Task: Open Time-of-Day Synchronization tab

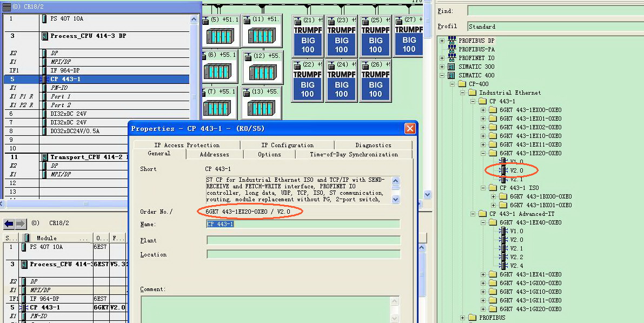Action: [354, 155]
